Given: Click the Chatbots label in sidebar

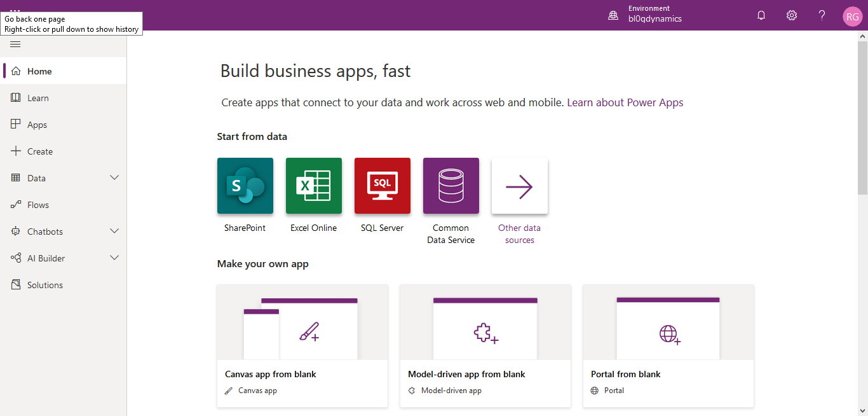Looking at the screenshot, I should tap(45, 232).
